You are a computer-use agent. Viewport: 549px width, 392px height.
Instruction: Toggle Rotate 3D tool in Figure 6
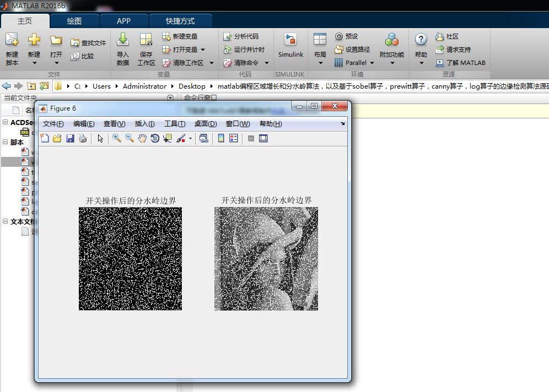click(155, 139)
